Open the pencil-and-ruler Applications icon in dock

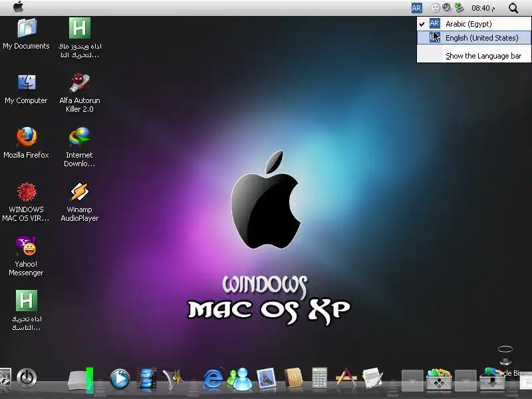click(346, 378)
